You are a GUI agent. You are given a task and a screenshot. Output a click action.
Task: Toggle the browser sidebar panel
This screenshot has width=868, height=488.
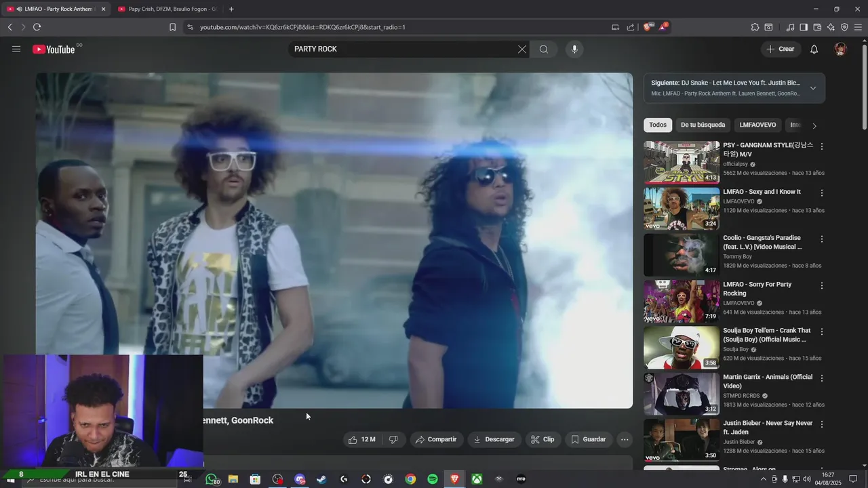point(804,27)
